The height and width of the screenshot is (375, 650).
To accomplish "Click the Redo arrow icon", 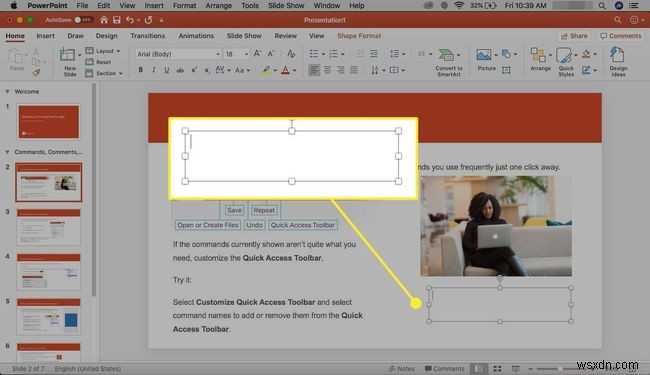I will coord(148,20).
